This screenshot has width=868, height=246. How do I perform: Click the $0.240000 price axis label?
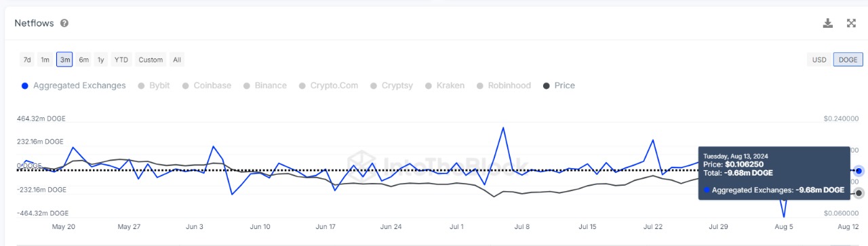point(842,119)
